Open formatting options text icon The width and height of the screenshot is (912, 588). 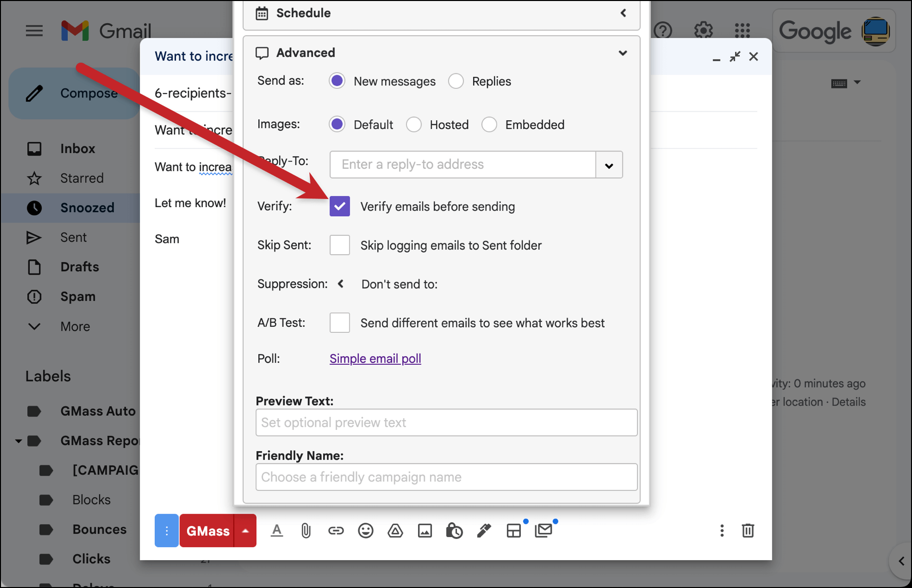coord(277,530)
